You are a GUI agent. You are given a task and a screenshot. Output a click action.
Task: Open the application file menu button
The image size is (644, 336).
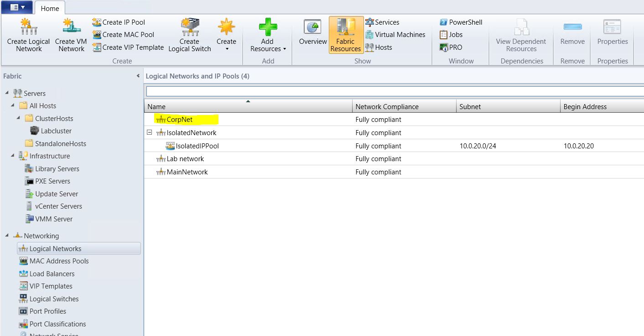click(17, 7)
